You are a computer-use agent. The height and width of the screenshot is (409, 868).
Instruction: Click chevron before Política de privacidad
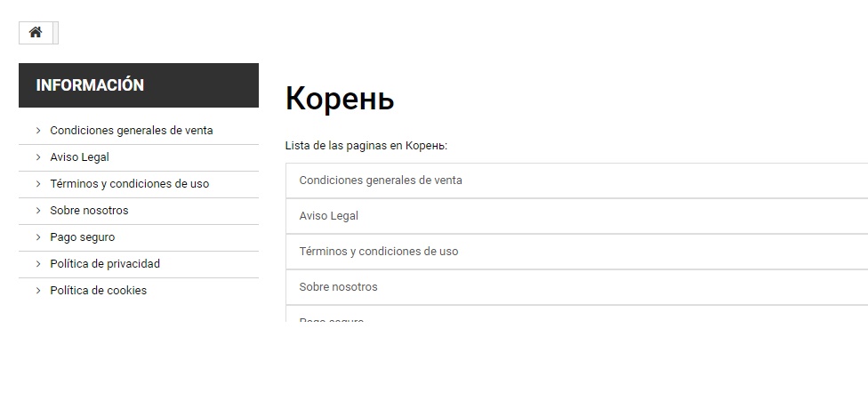(38, 264)
